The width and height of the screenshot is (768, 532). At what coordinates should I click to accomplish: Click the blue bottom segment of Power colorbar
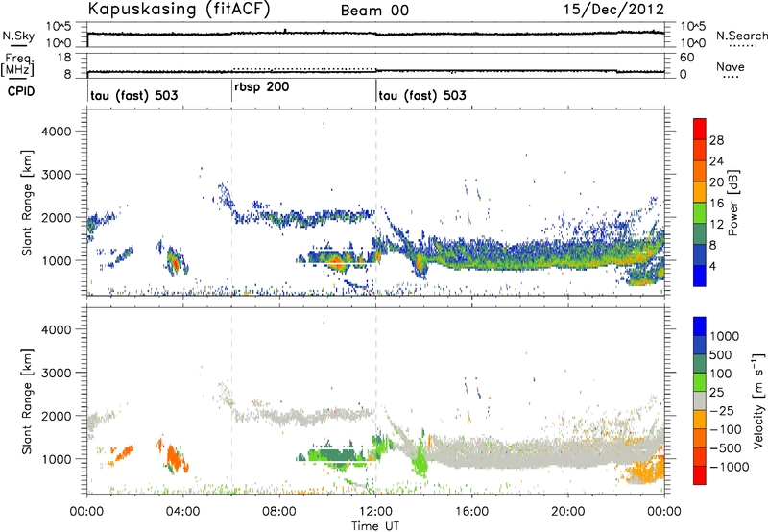(700, 276)
